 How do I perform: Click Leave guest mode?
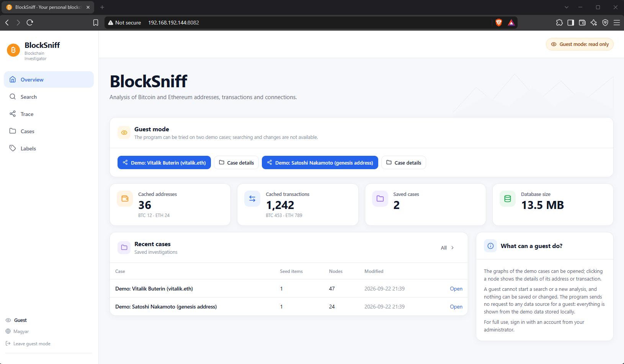[x=28, y=344]
